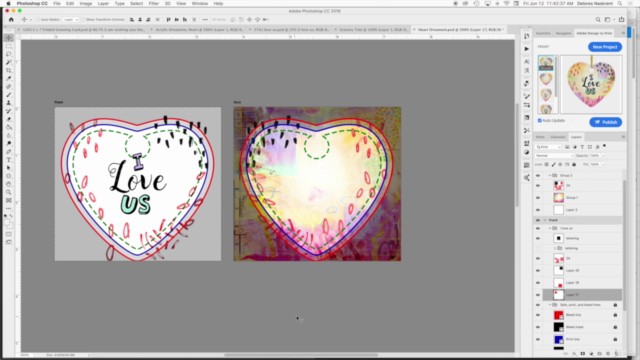The height and width of the screenshot is (360, 640).
Task: Click the New Project button
Action: pos(605,47)
